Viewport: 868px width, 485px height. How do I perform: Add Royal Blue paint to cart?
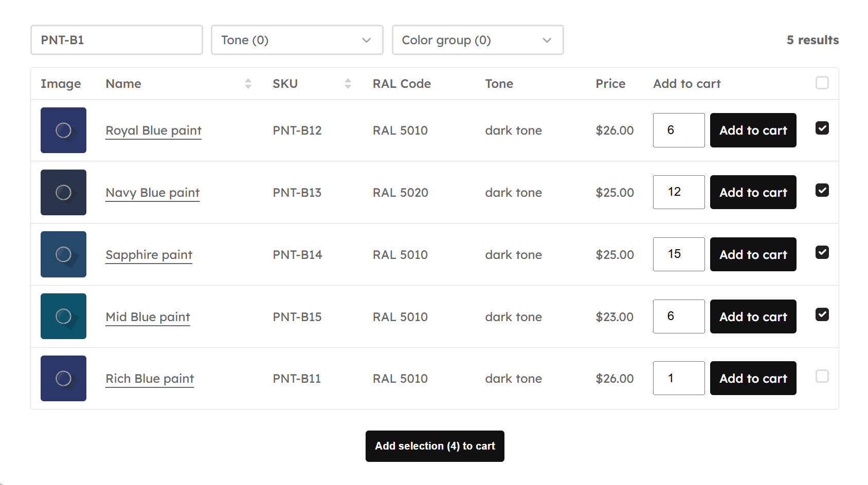coord(753,130)
